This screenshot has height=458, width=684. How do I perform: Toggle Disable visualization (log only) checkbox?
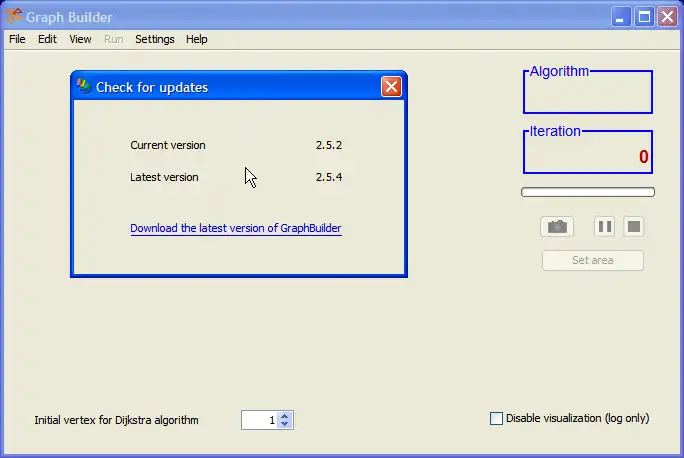point(496,418)
